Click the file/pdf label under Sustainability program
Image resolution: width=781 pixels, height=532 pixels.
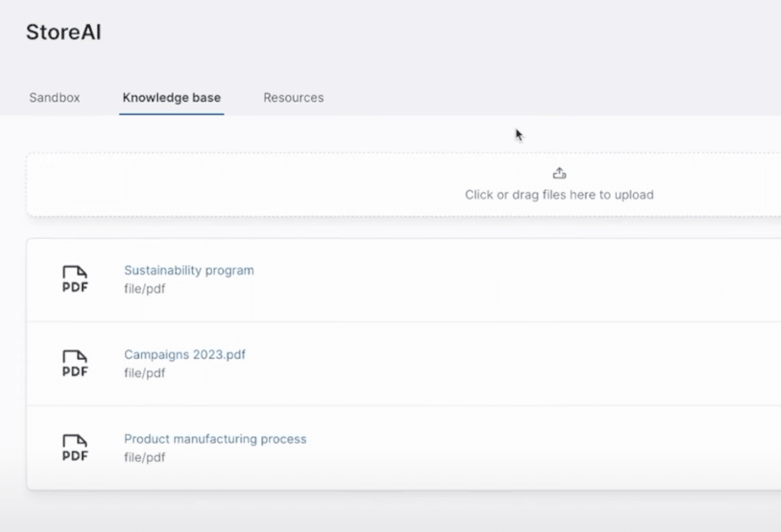click(x=144, y=289)
